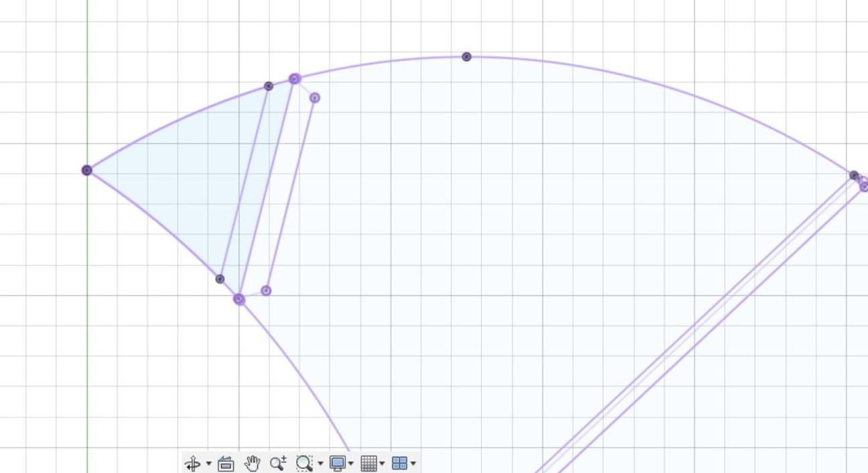Viewport: 868px width, 473px height.
Task: Open the Zoom window dropdown arrow
Action: click(320, 463)
